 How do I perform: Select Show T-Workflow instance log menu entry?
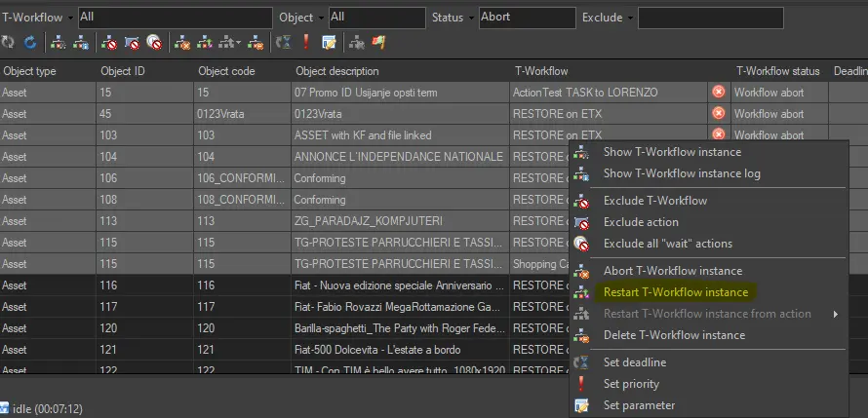[x=681, y=173]
